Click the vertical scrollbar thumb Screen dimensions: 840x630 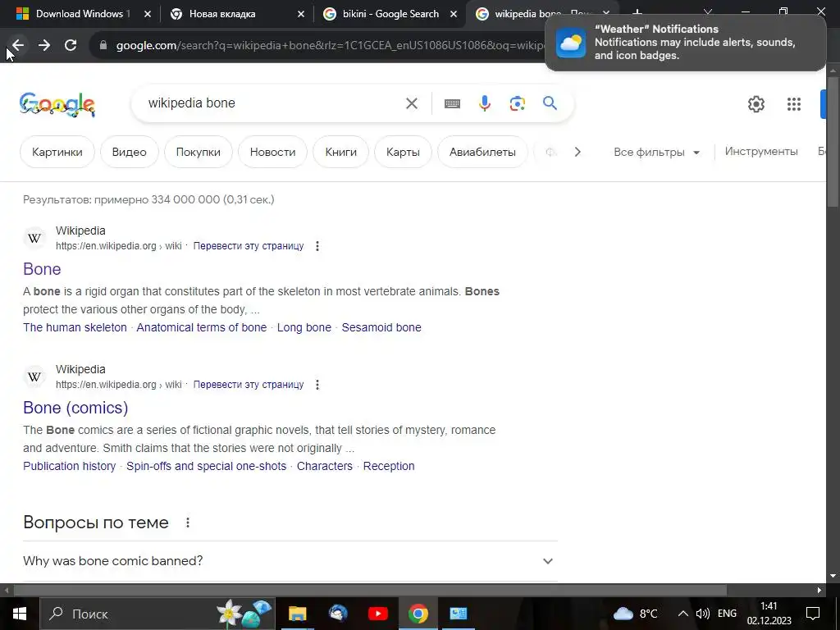[833, 142]
